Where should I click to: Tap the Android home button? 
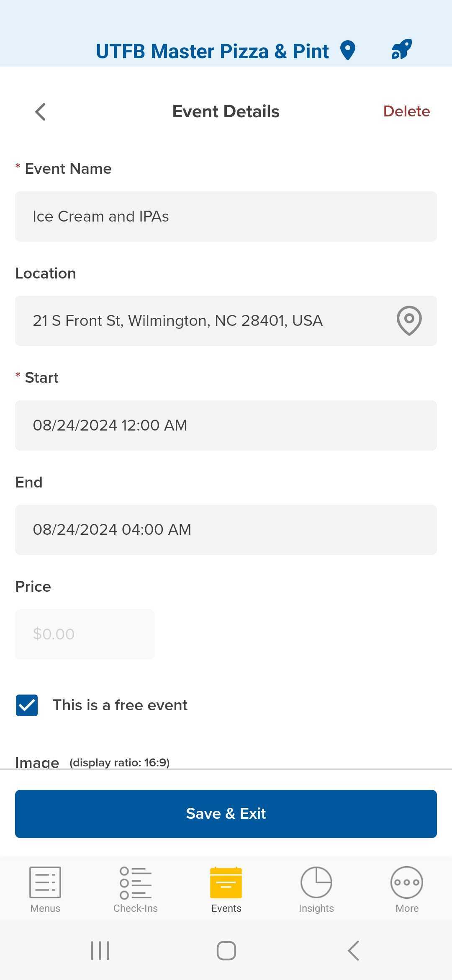(x=226, y=950)
